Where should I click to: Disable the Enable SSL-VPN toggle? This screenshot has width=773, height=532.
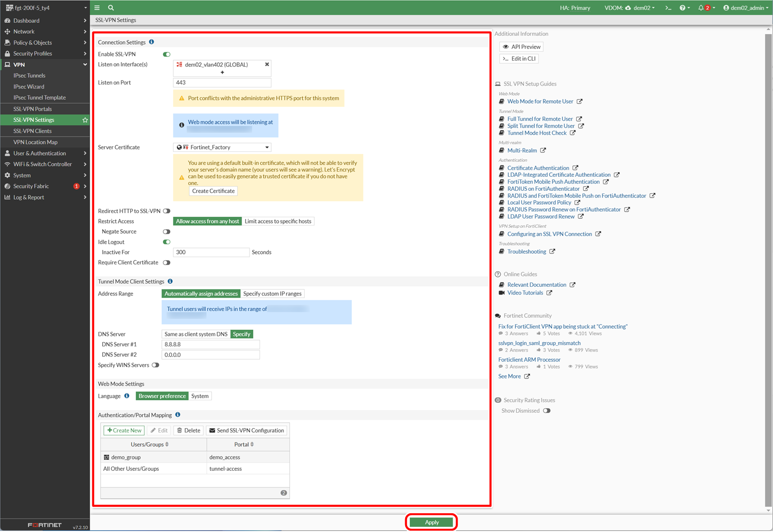(x=167, y=54)
